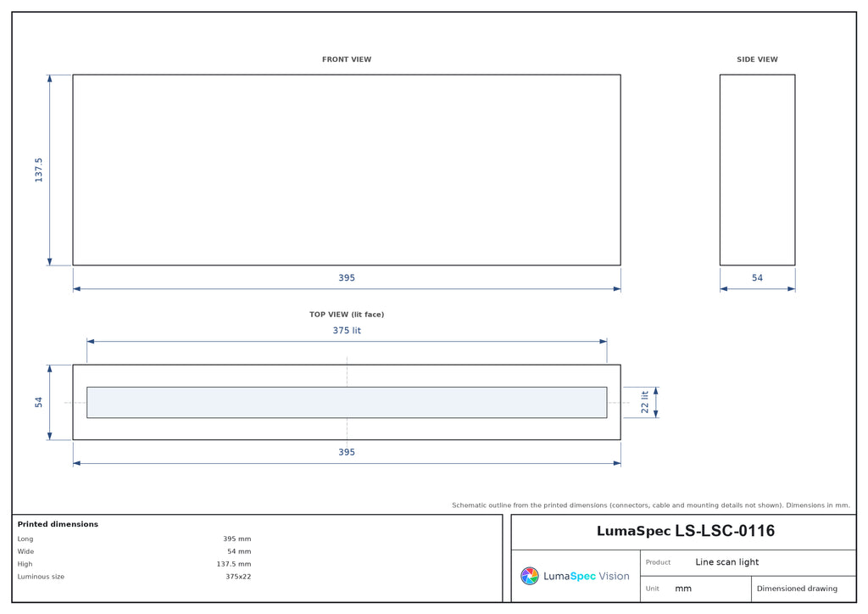Click the top view's 395 length dimension

347,452
